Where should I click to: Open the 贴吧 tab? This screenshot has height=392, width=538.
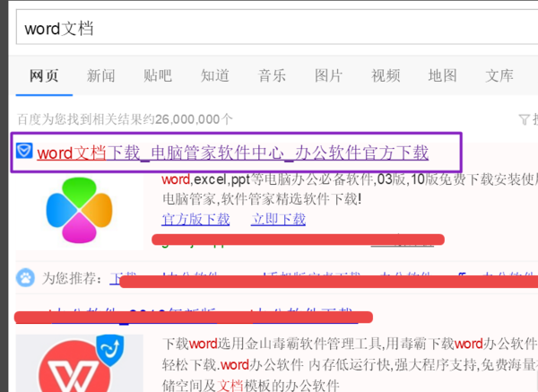tap(158, 75)
